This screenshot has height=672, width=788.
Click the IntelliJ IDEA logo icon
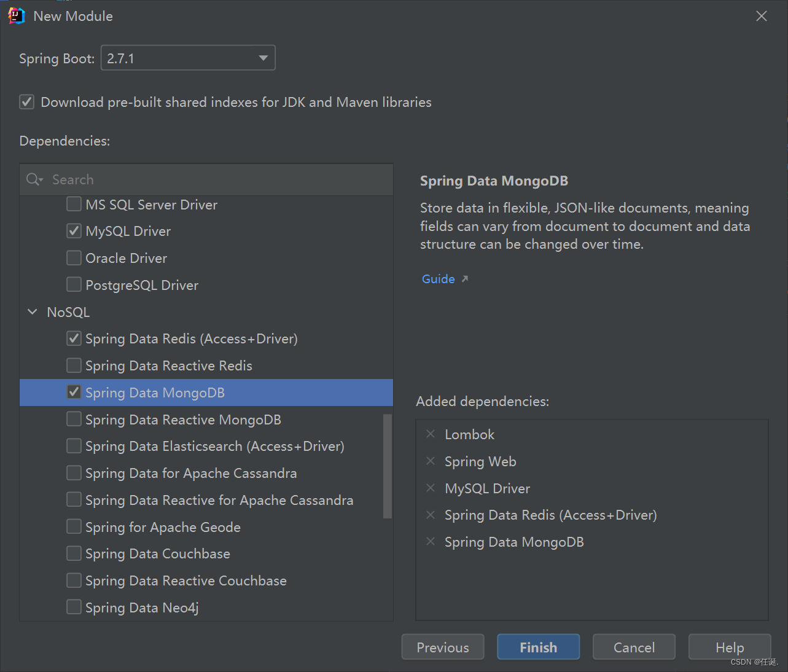(17, 16)
